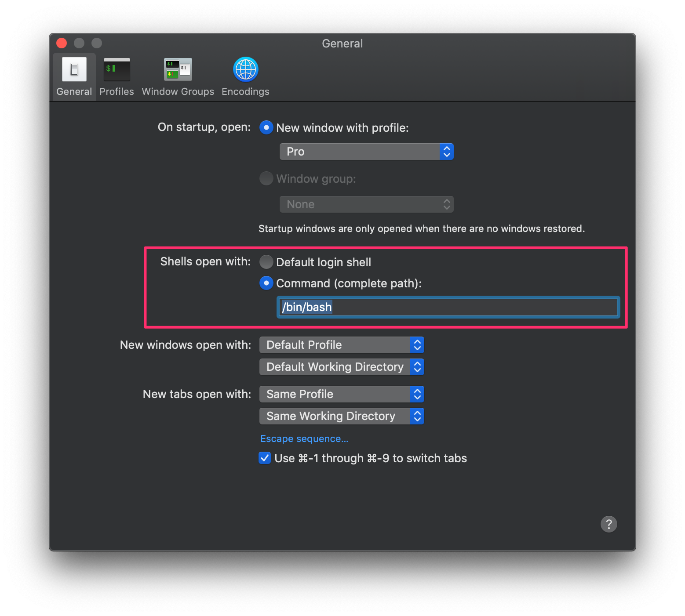Image resolution: width=685 pixels, height=616 pixels.
Task: Open the General preferences pane icon
Action: point(74,69)
